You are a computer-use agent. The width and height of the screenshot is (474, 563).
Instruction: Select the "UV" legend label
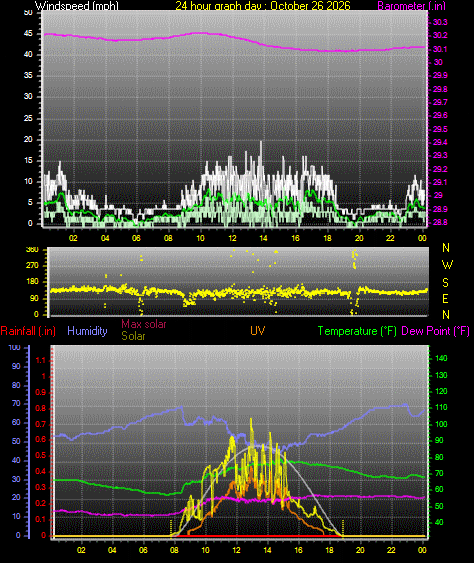click(x=258, y=331)
